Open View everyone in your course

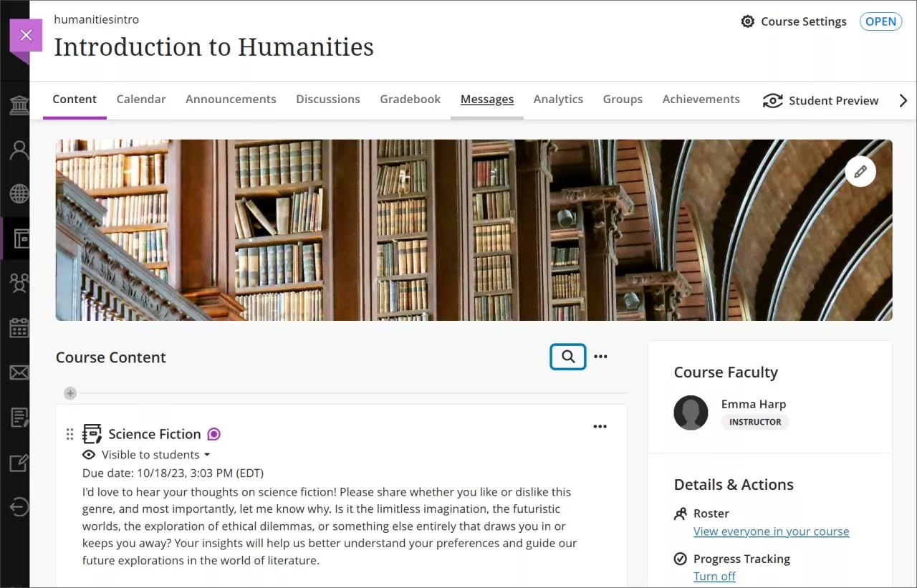[x=771, y=531]
